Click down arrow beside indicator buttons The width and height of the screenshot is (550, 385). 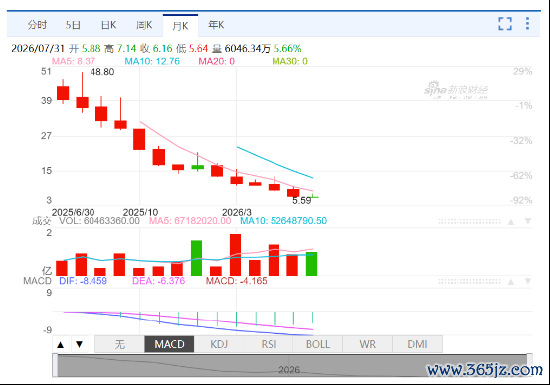tap(80, 344)
